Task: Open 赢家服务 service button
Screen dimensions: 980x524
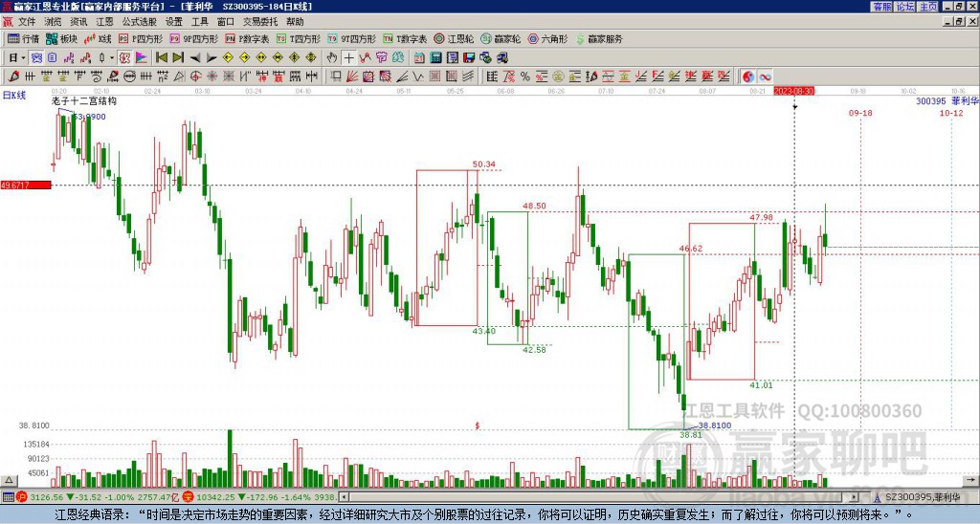Action: (x=599, y=38)
